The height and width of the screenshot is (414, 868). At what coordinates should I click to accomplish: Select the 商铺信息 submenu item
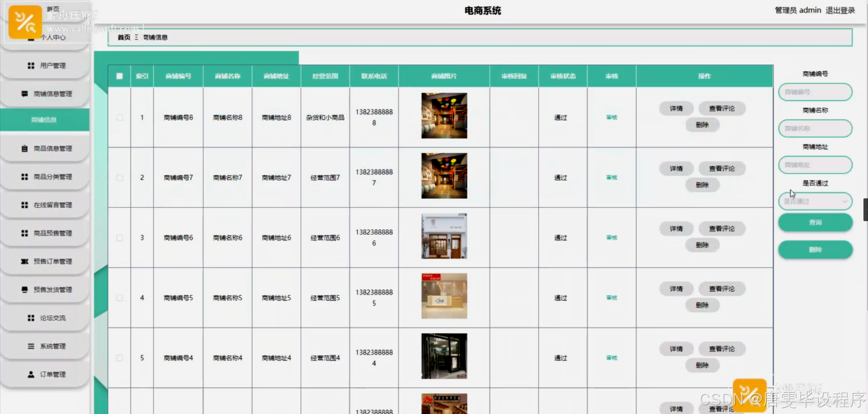44,120
